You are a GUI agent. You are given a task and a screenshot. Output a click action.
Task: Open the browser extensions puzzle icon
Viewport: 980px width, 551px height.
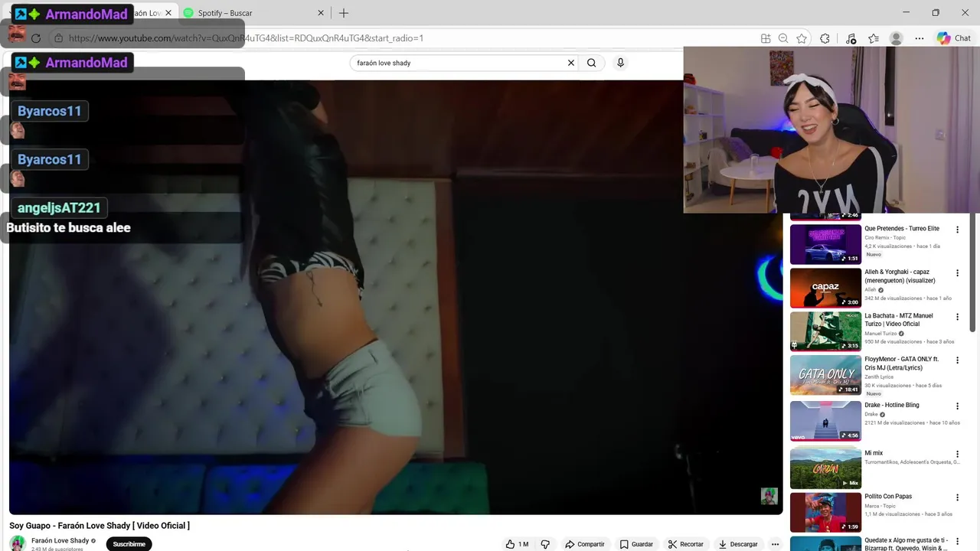[825, 38]
